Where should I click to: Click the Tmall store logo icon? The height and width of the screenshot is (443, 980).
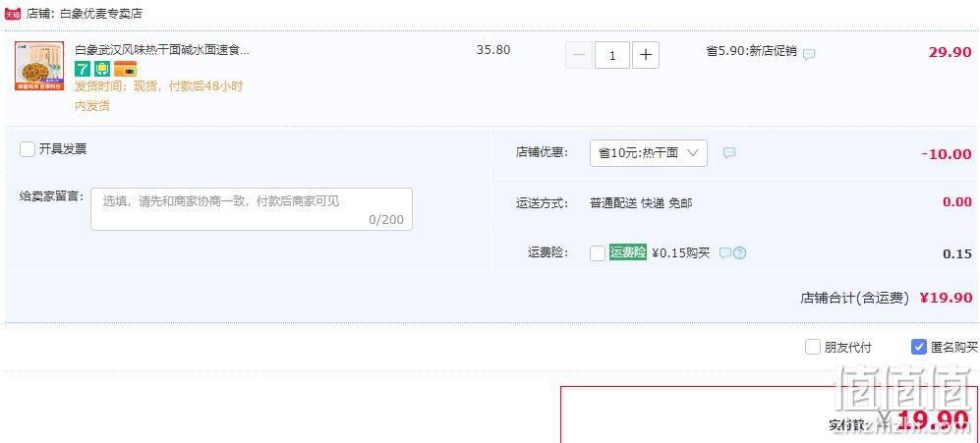tap(13, 14)
